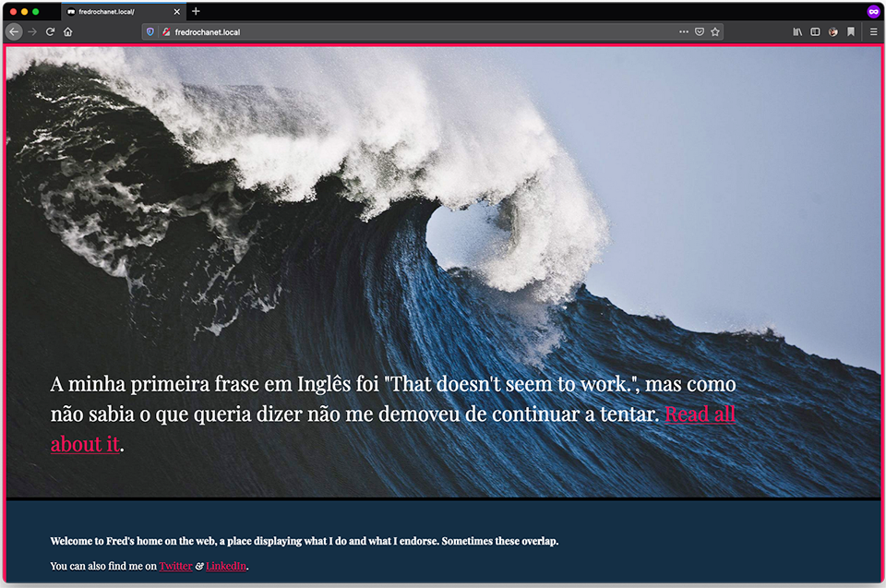Click the 'Welcome to Fred's home' text
The width and height of the screenshot is (886, 588).
point(305,541)
